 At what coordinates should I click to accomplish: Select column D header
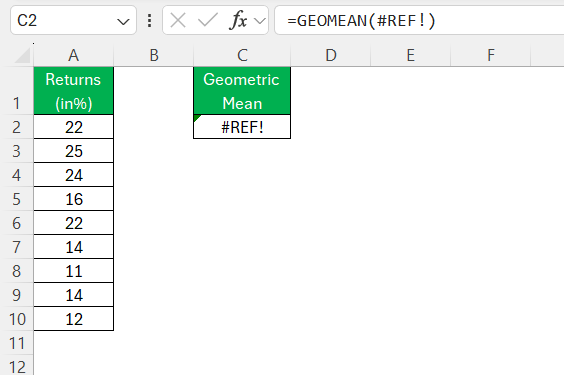331,55
